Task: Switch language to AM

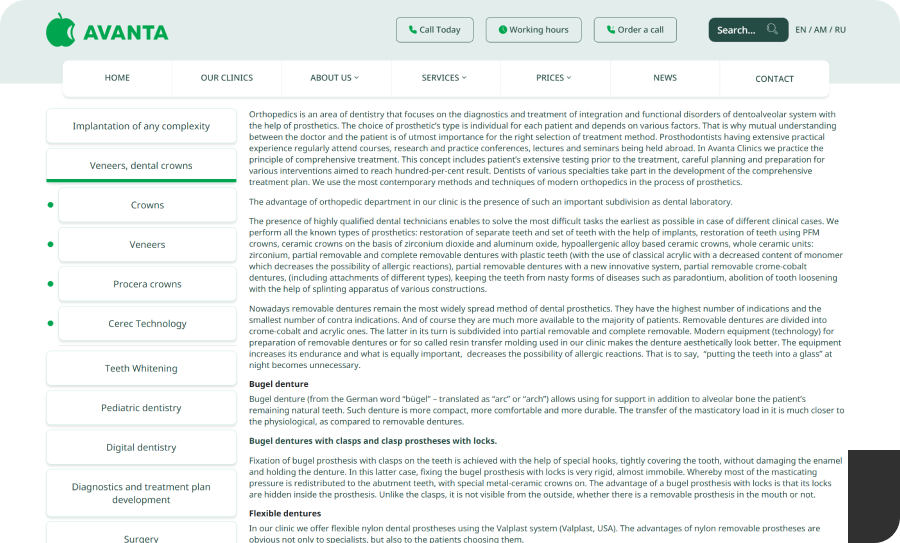Action: click(820, 30)
